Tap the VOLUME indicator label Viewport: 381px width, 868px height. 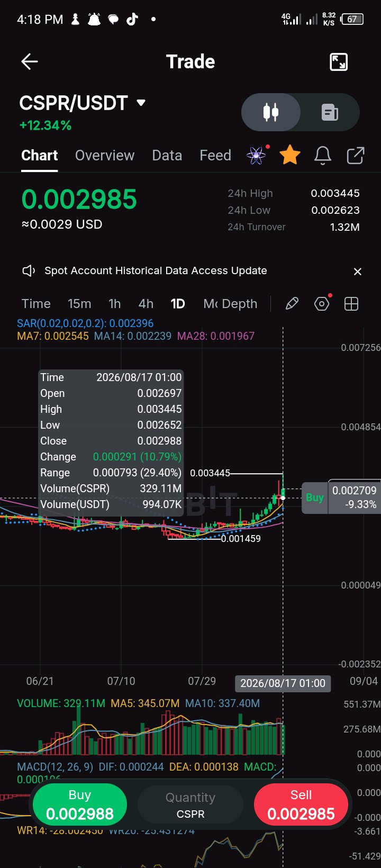61,703
